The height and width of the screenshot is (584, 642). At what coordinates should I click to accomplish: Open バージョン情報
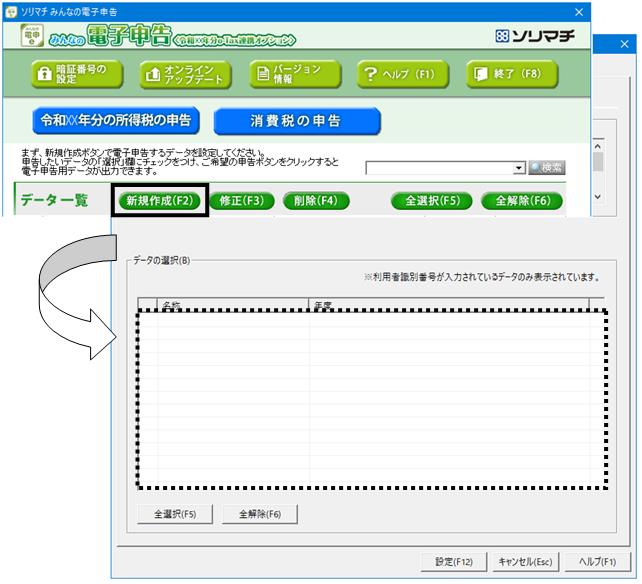[295, 74]
